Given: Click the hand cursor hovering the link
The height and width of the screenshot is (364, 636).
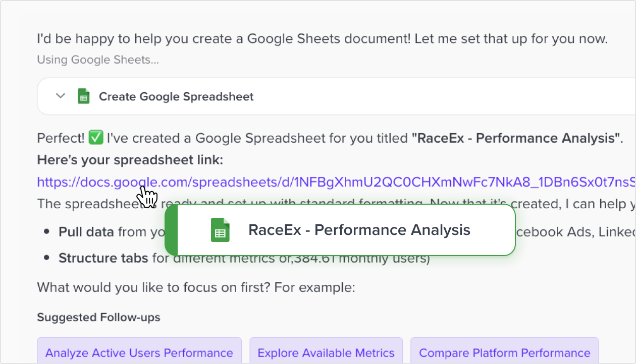Looking at the screenshot, I should [147, 193].
